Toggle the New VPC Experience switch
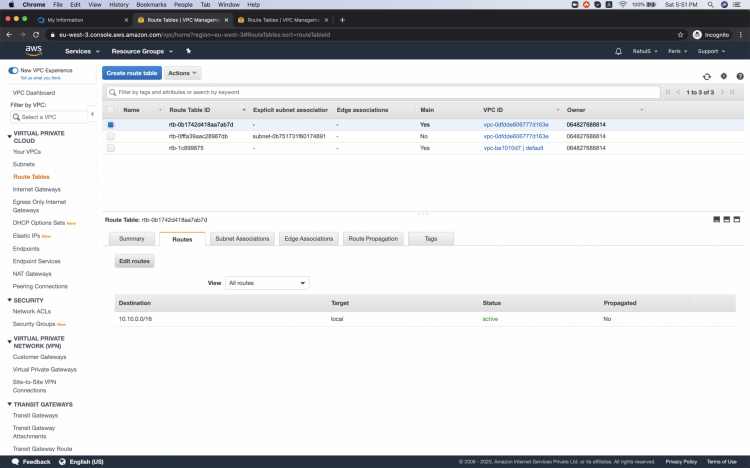The image size is (750, 468). 13,71
